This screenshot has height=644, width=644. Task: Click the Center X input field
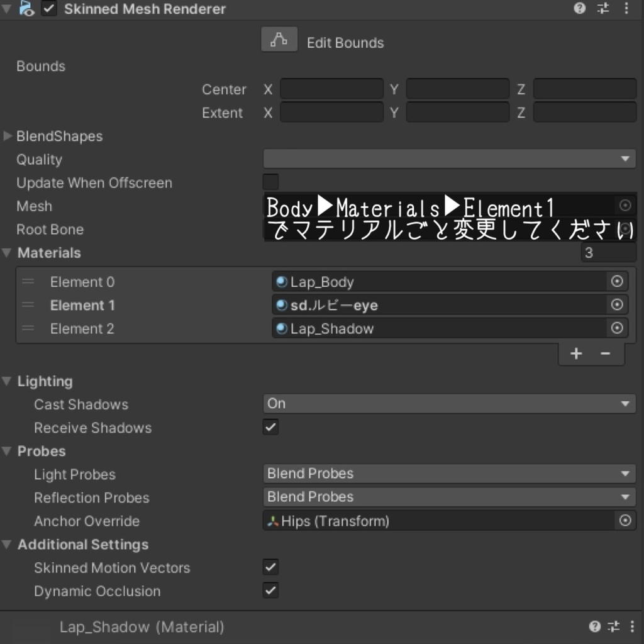(332, 89)
